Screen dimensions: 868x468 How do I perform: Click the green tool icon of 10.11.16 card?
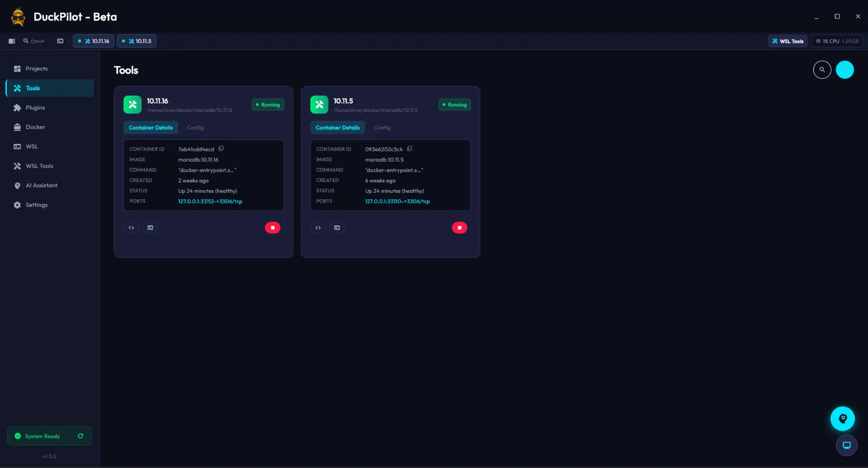tap(132, 105)
